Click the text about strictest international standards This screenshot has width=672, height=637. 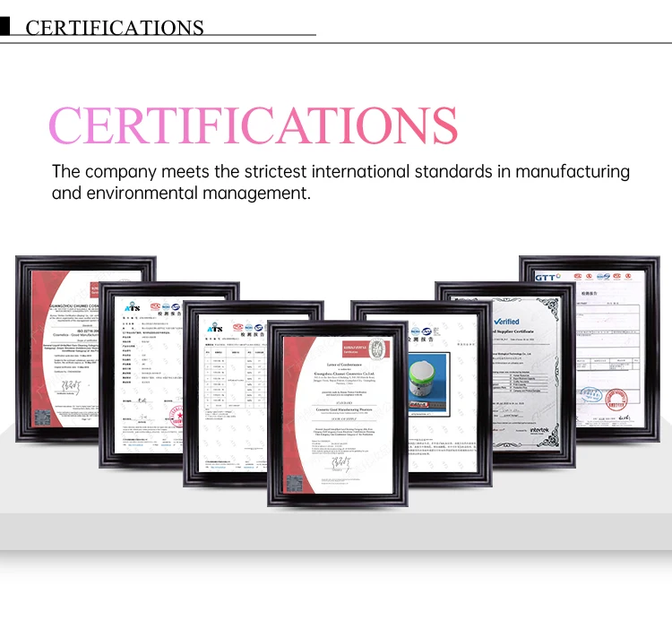340,182
